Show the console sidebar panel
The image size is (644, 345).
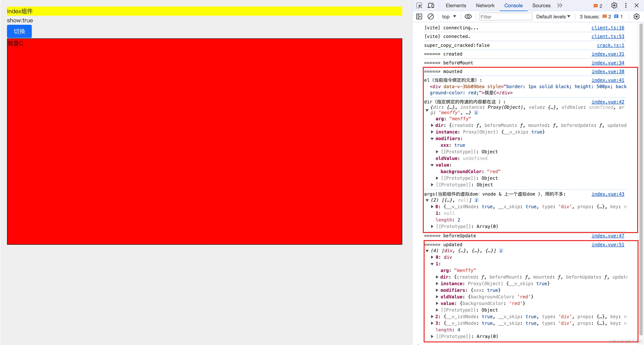pyautogui.click(x=419, y=16)
